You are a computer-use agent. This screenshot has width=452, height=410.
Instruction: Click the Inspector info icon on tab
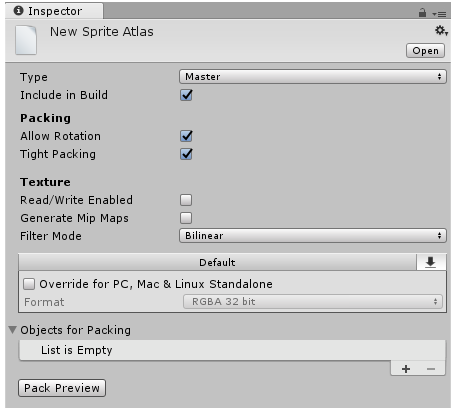click(x=18, y=11)
